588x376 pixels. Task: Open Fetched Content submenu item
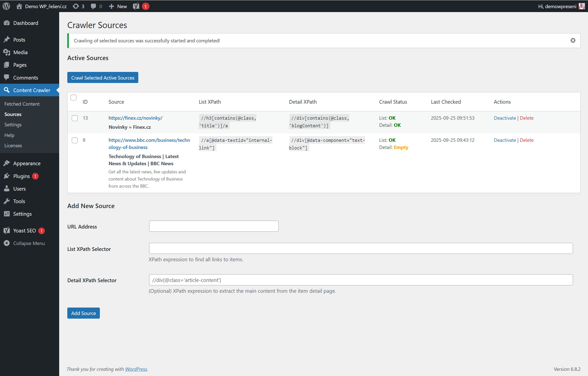(22, 104)
